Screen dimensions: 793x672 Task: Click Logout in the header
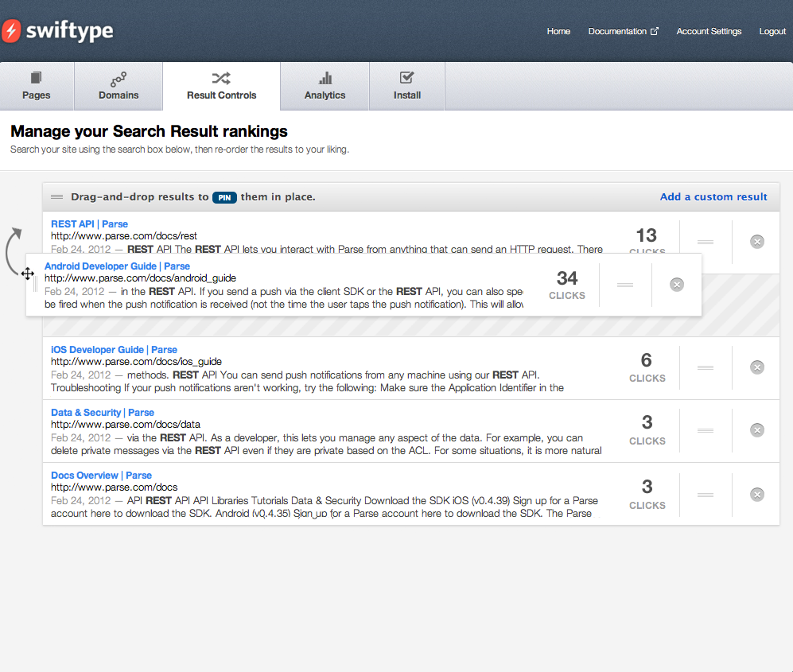tap(772, 31)
